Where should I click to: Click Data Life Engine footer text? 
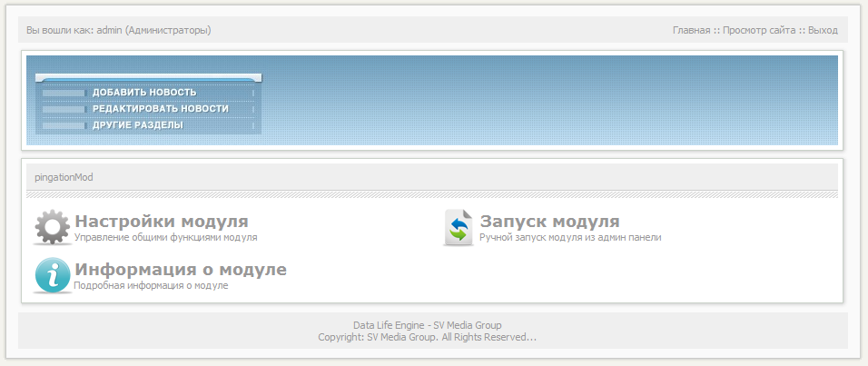428,325
